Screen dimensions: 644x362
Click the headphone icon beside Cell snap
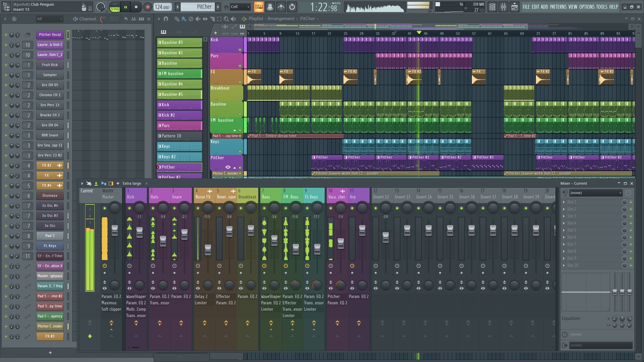pyautogui.click(x=226, y=7)
